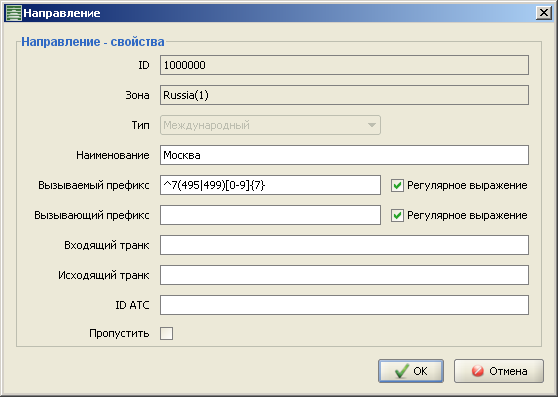Click the empty Вызывающий префикс field
The width and height of the screenshot is (558, 397).
coord(270,215)
